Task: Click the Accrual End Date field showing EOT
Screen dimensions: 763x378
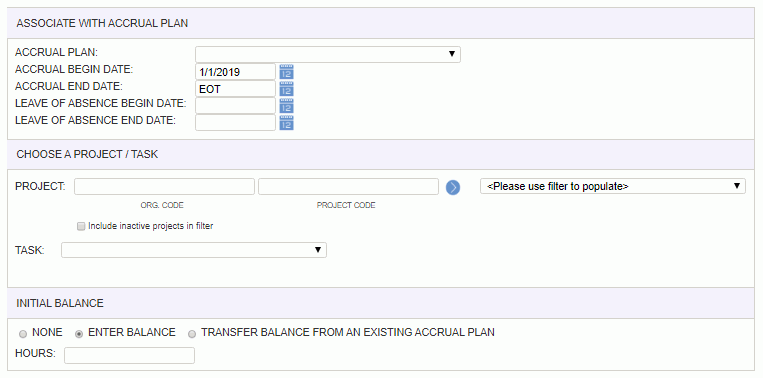Action: [236, 89]
